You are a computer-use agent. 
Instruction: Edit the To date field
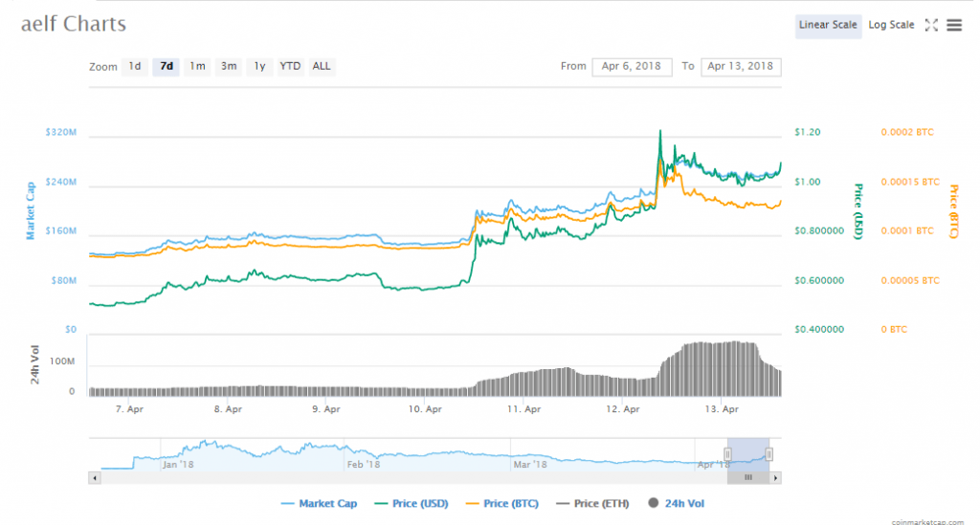pos(741,67)
